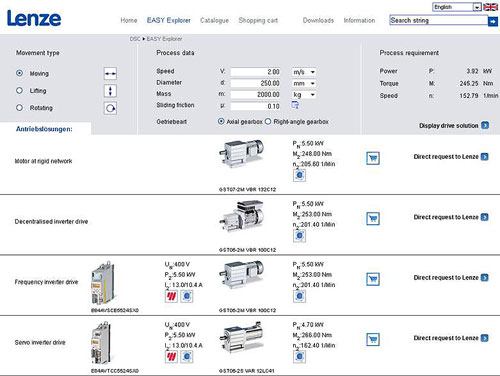Add decentralised inverter drive to cart

tap(373, 219)
